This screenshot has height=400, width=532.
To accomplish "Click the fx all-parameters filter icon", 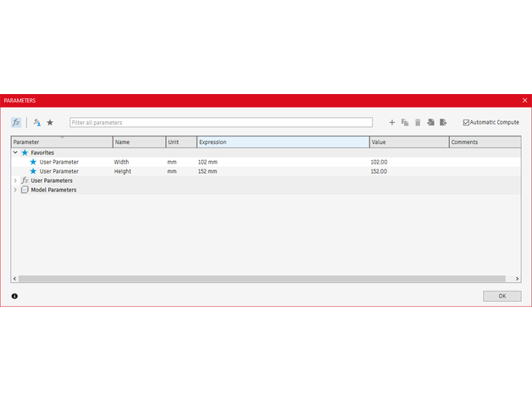I will (16, 122).
